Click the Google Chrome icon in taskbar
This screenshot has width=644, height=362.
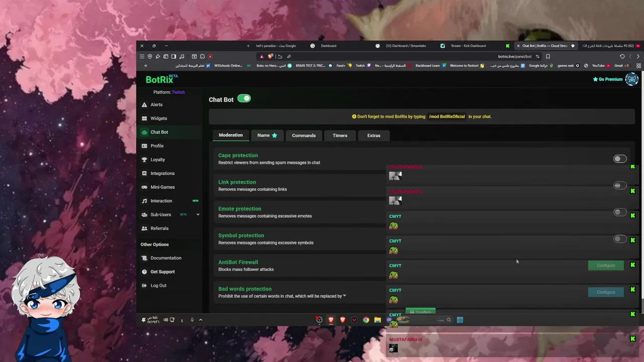pos(366,320)
